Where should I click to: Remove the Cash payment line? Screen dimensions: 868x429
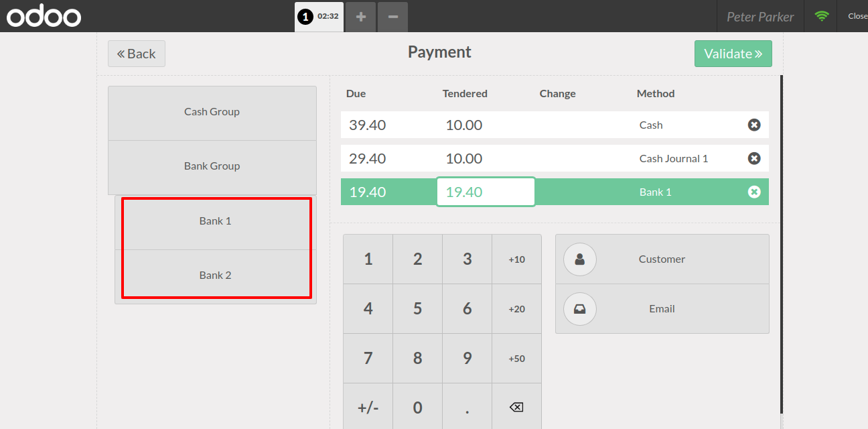coord(754,125)
